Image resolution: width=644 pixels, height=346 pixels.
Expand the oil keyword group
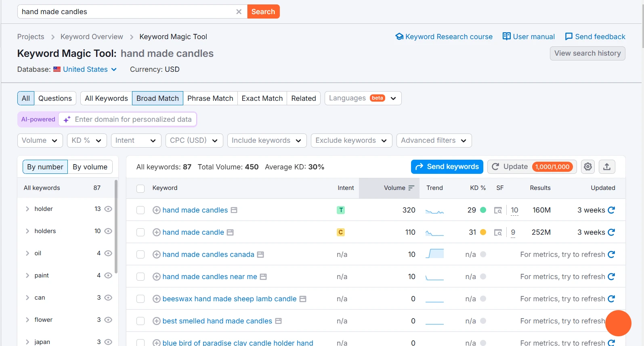click(27, 253)
